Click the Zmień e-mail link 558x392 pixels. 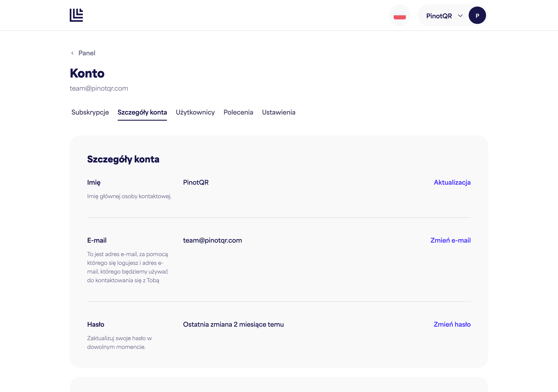(x=450, y=240)
